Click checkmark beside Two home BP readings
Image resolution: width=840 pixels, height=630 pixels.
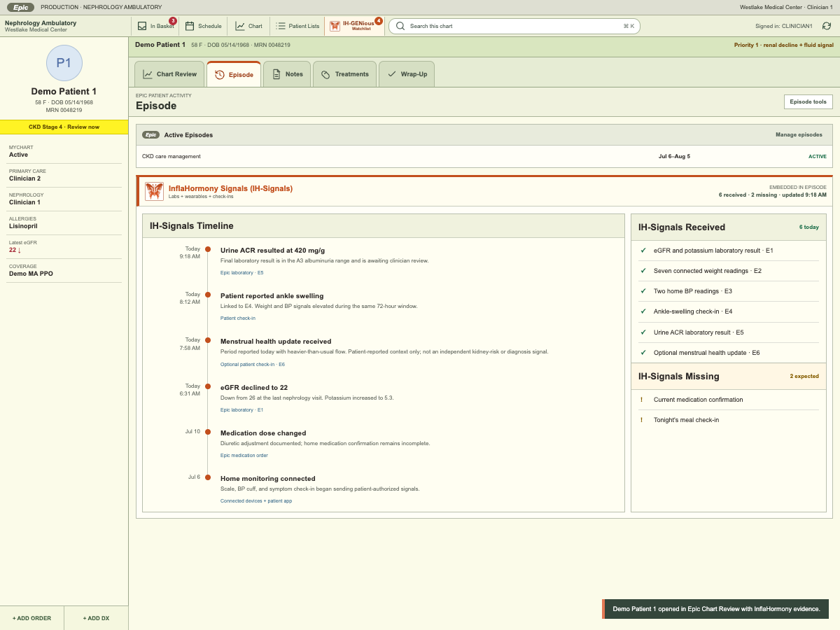[x=643, y=290]
